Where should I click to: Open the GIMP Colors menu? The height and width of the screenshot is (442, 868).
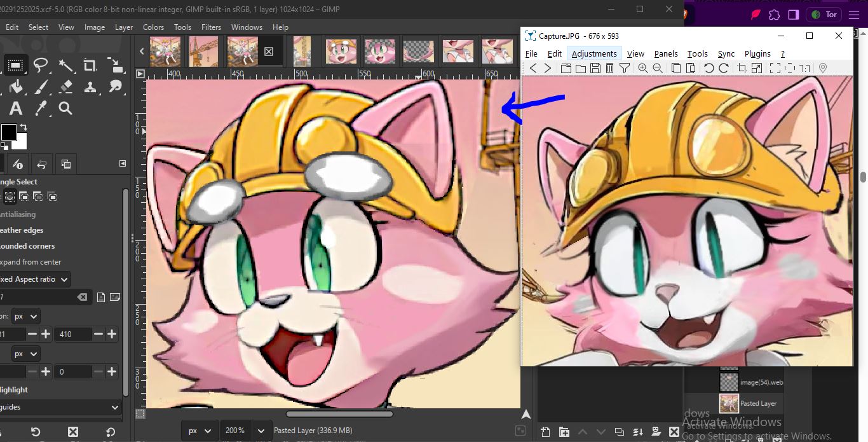pos(153,27)
